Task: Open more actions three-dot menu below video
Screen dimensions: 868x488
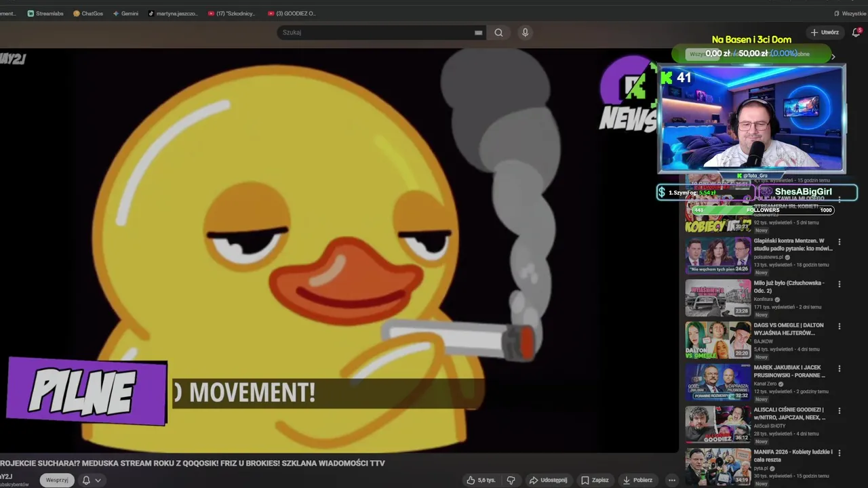Action: (672, 480)
